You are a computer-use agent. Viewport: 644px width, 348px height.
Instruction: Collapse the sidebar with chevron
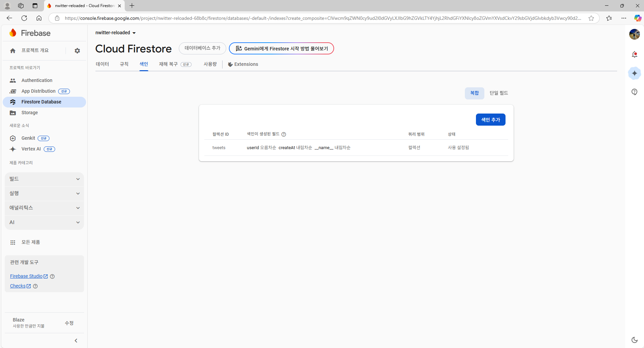[76, 341]
